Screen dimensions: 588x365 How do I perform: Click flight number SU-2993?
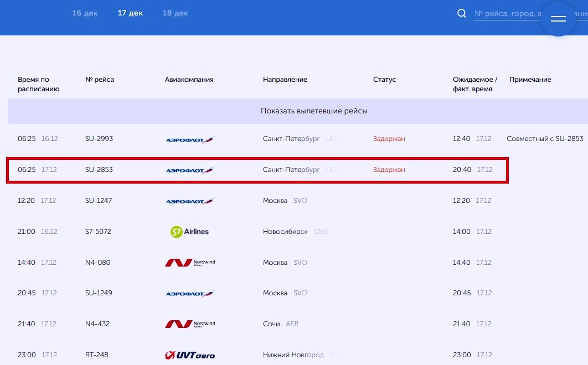99,139
